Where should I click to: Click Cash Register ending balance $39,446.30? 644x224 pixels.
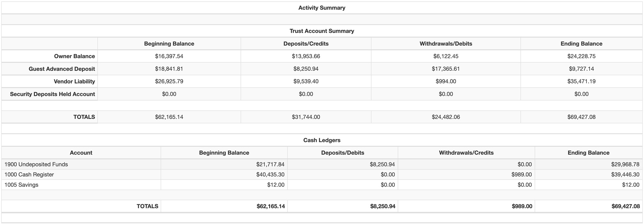click(625, 175)
